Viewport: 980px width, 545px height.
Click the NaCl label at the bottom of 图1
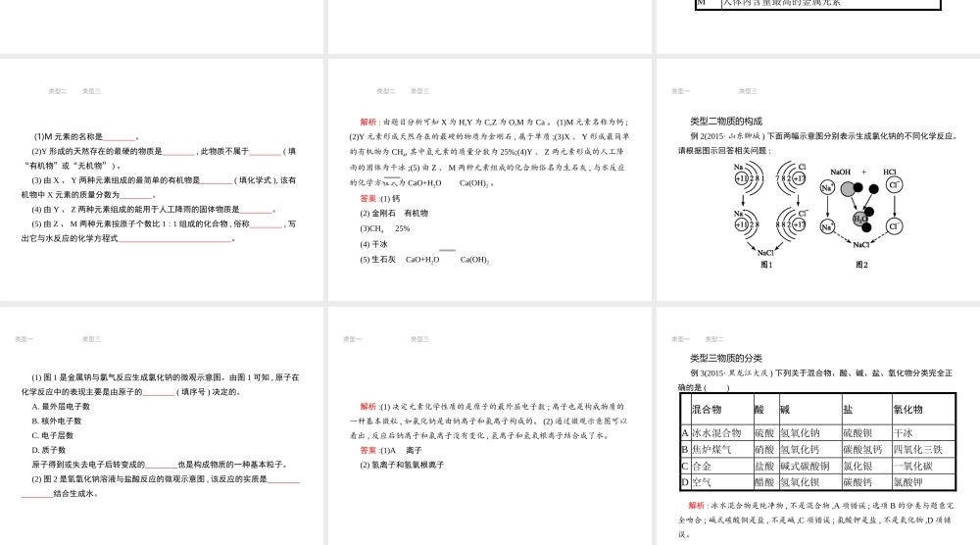pyautogui.click(x=765, y=253)
